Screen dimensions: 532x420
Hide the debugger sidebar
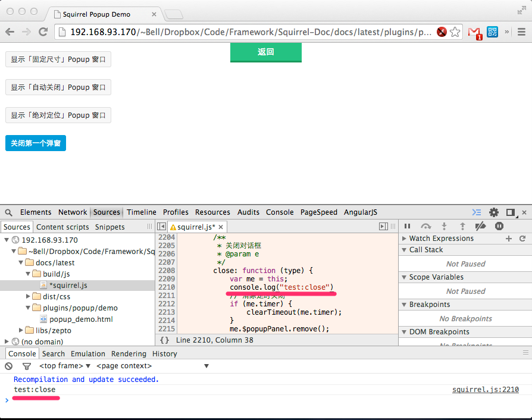[383, 227]
